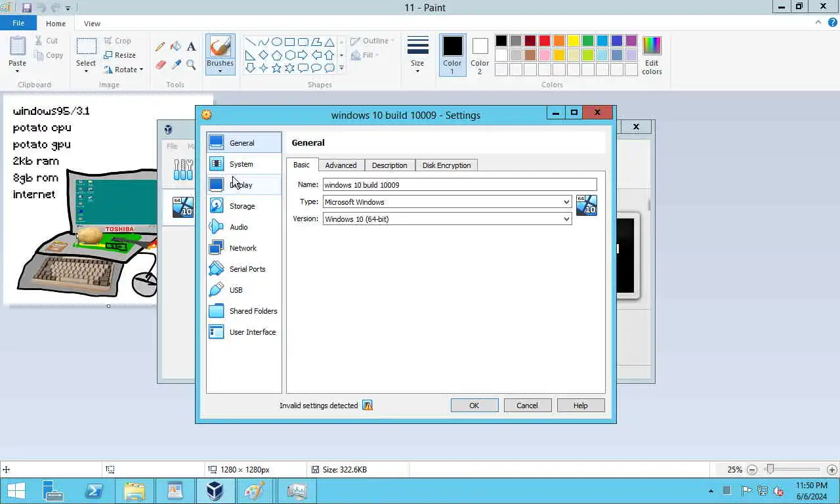Open Display settings category
This screenshot has width=840, height=504.
pyautogui.click(x=244, y=185)
